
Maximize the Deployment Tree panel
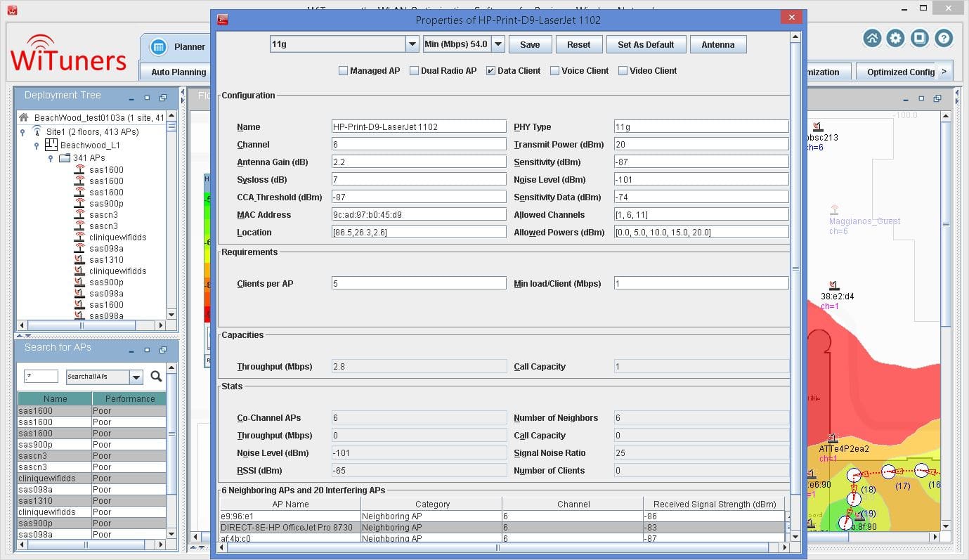[147, 98]
